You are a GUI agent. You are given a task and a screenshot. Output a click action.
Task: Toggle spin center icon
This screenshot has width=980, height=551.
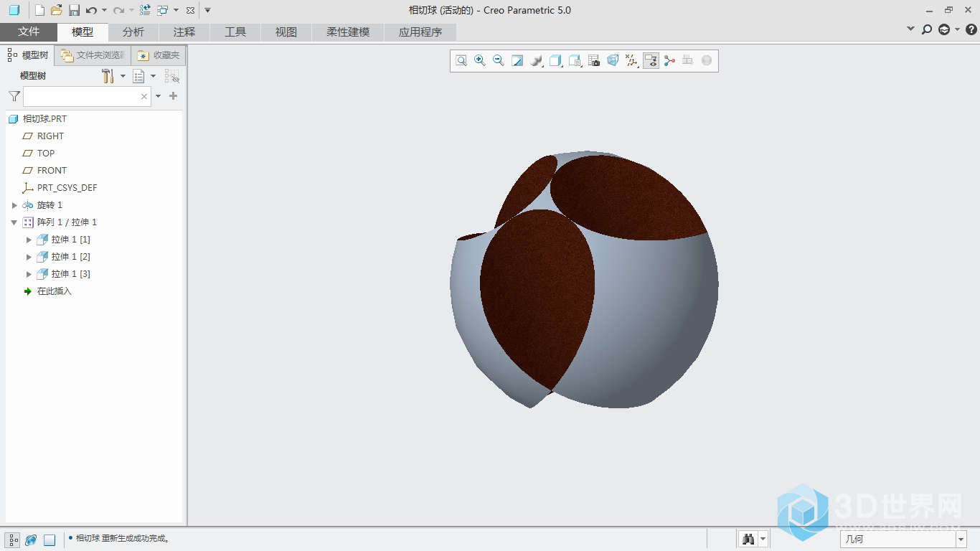(x=669, y=61)
